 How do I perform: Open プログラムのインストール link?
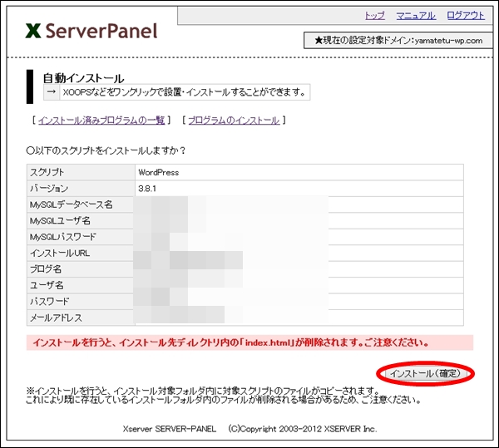tap(234, 121)
